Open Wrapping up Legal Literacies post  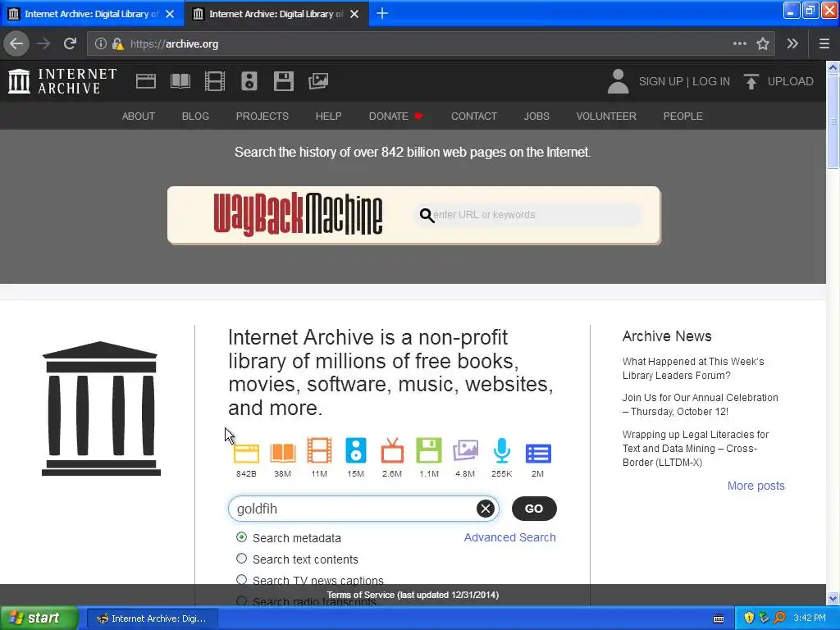(x=696, y=449)
